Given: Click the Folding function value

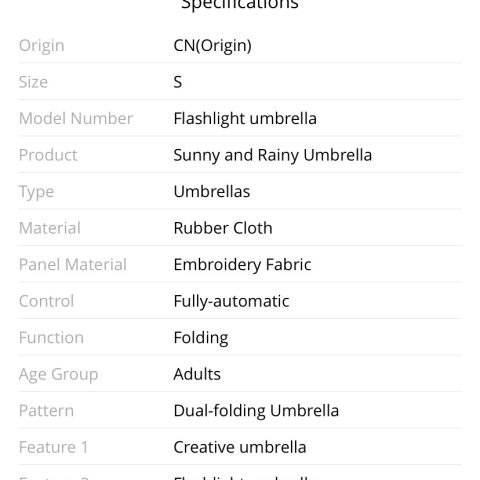Looking at the screenshot, I should tap(201, 338).
